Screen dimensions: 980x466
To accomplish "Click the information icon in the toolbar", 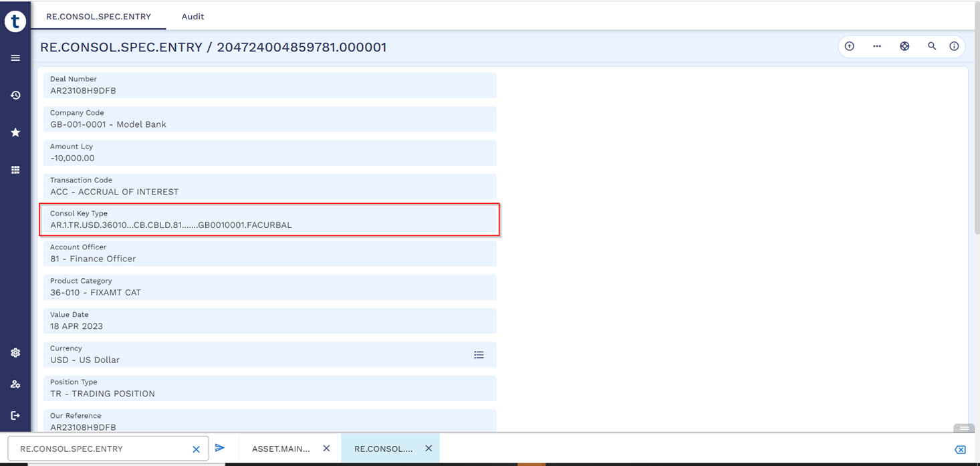I will [x=954, y=46].
